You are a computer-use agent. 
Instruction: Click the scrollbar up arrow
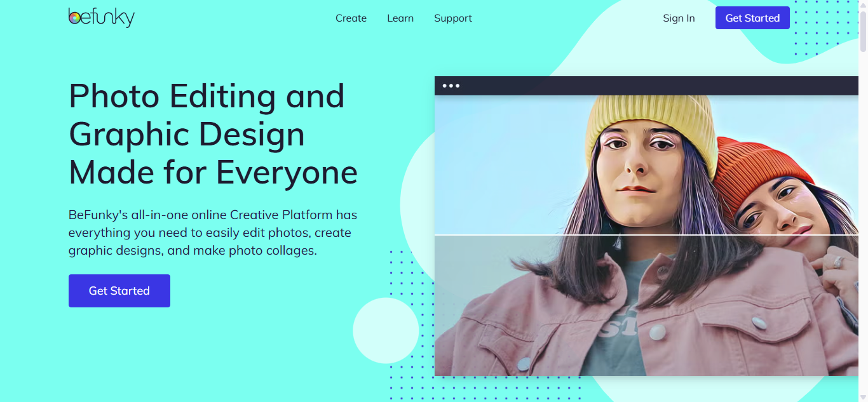click(x=863, y=4)
